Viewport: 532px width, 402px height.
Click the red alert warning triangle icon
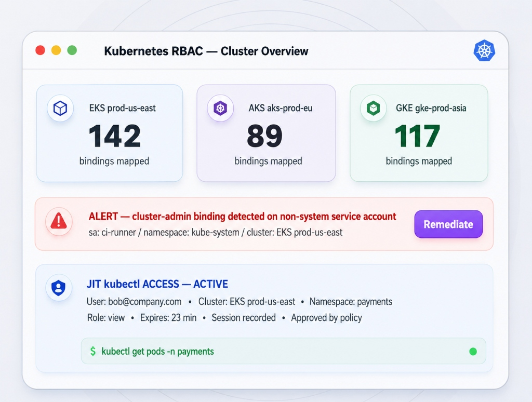[x=59, y=222]
